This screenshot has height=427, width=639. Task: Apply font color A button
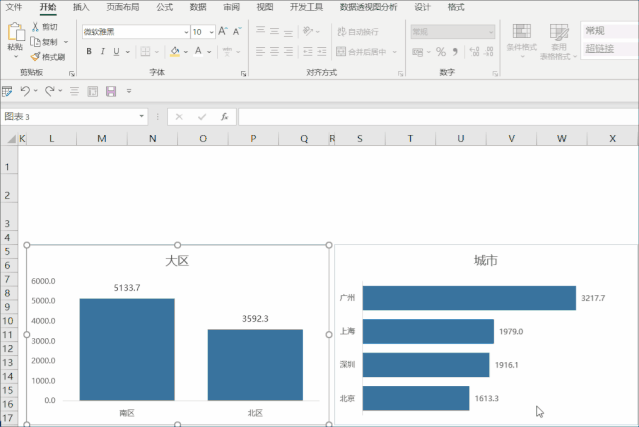198,51
